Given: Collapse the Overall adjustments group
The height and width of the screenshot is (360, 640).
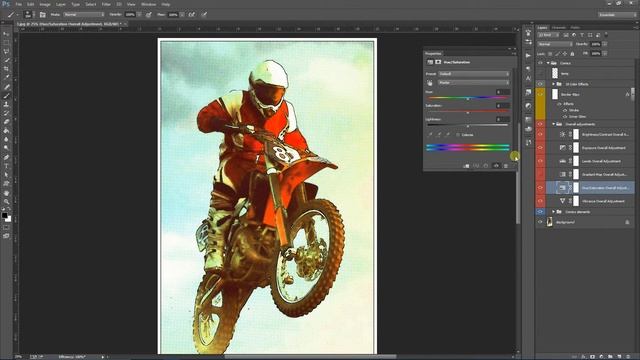Looking at the screenshot, I should tap(554, 124).
